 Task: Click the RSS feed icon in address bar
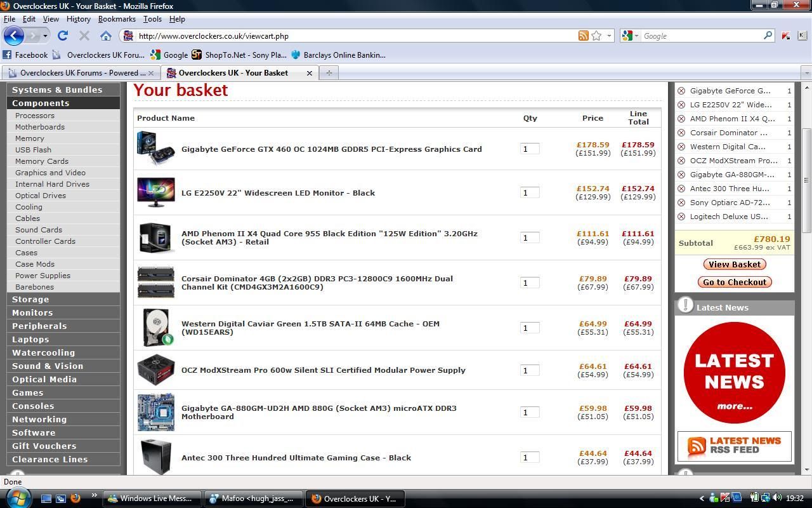[583, 36]
